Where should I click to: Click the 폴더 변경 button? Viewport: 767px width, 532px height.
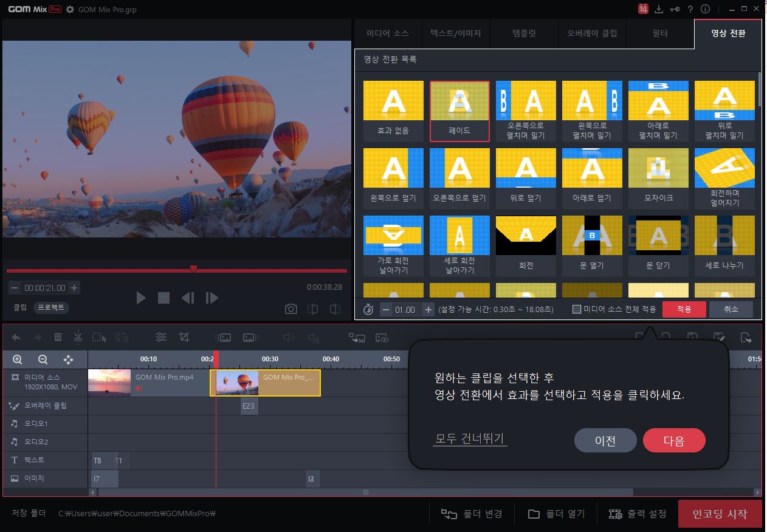[x=472, y=514]
